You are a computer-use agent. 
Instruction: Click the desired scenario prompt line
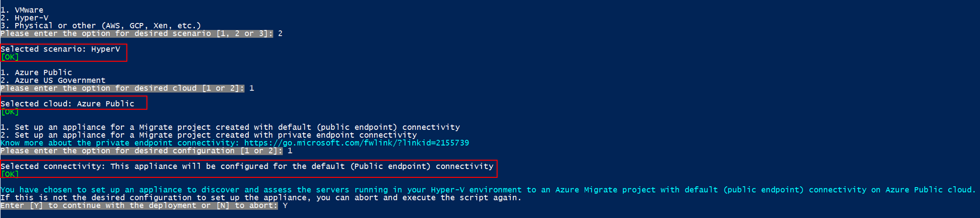tap(137, 33)
